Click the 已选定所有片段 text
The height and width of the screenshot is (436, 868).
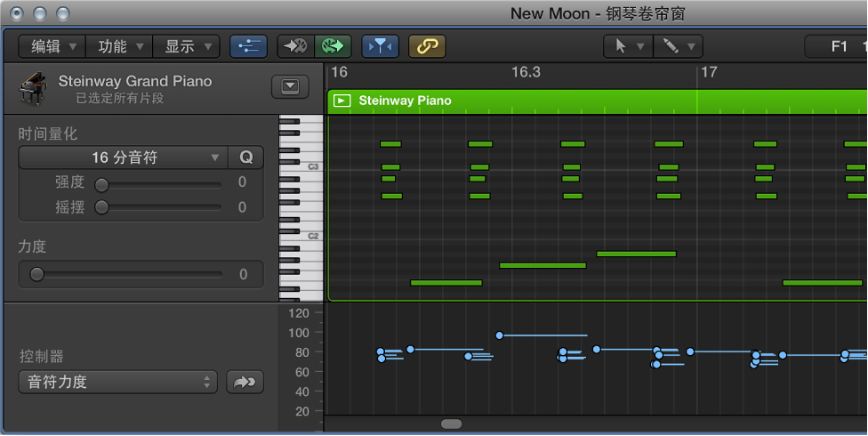click(119, 99)
